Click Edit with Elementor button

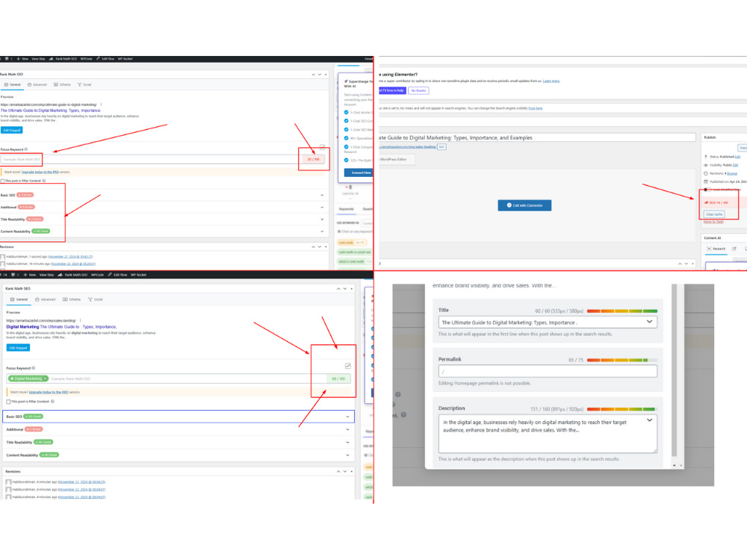click(524, 205)
